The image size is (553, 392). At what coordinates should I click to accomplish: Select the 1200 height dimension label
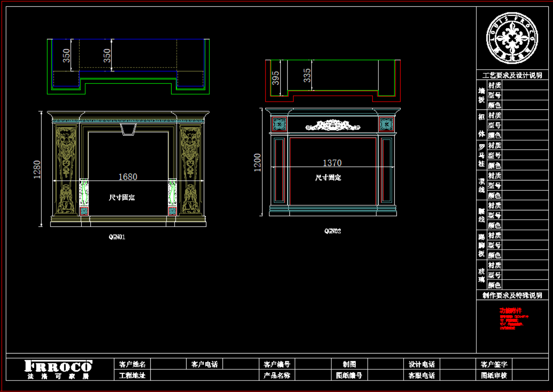click(x=258, y=163)
